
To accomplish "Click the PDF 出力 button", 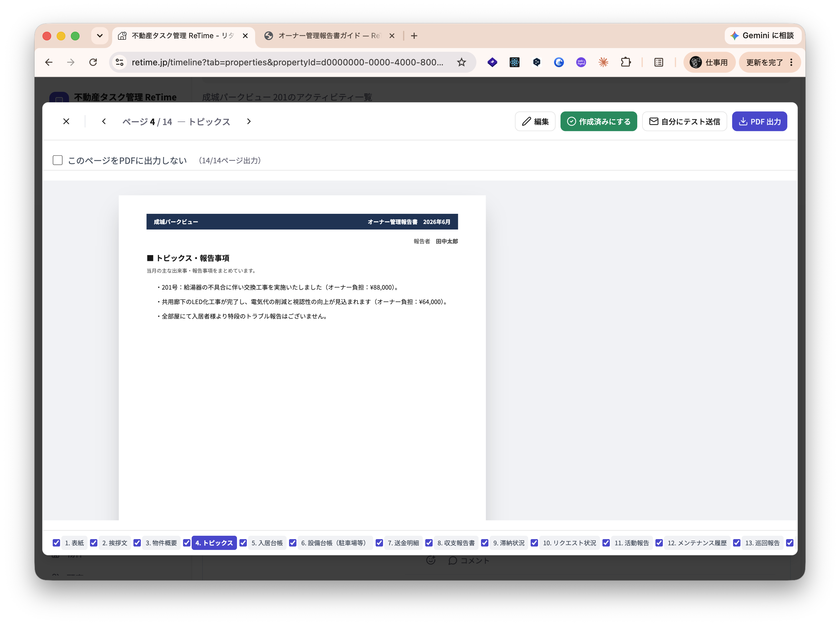I will 759,121.
